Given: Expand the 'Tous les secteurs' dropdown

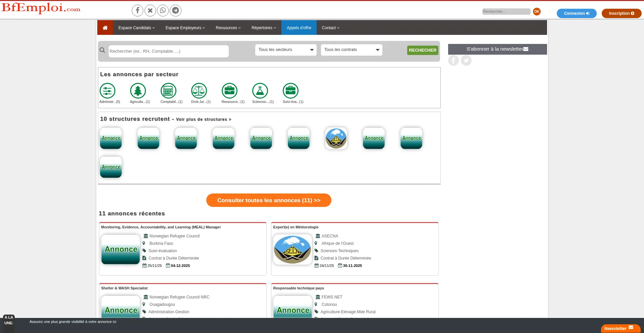Looking at the screenshot, I should coord(286,50).
